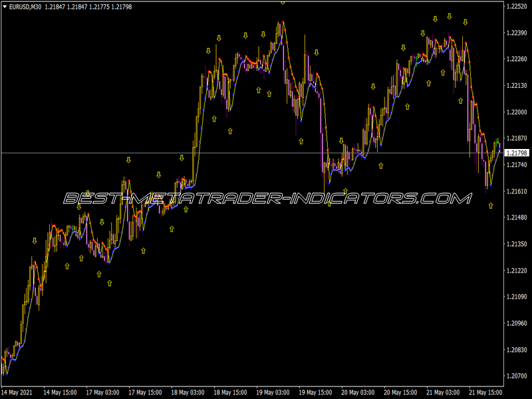Click the 1.21740 price axis label
Image resolution: width=532 pixels, height=399 pixels.
click(x=517, y=165)
